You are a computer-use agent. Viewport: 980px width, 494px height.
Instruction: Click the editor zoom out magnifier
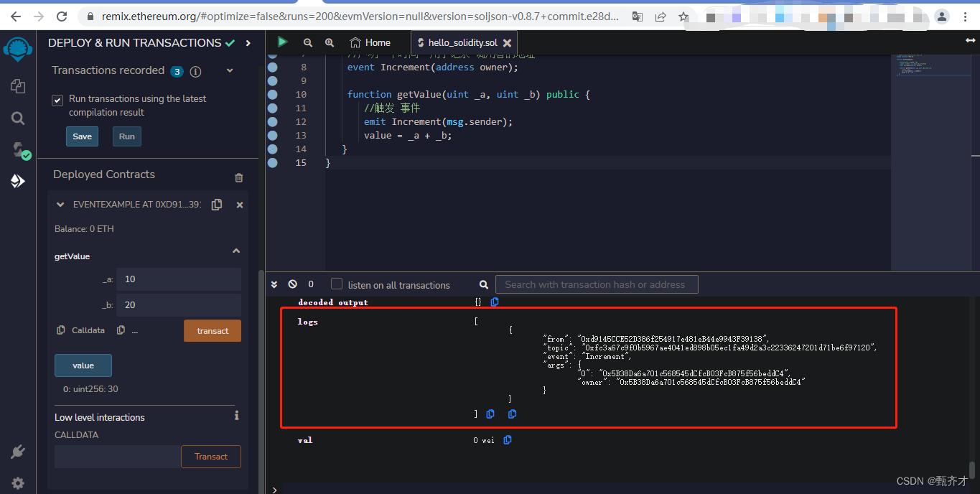point(308,43)
